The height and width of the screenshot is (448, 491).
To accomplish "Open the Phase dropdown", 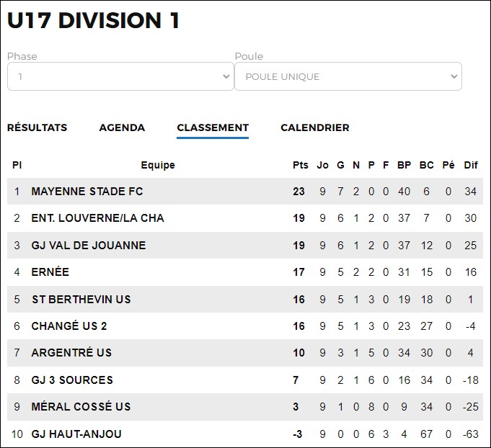I will [120, 76].
